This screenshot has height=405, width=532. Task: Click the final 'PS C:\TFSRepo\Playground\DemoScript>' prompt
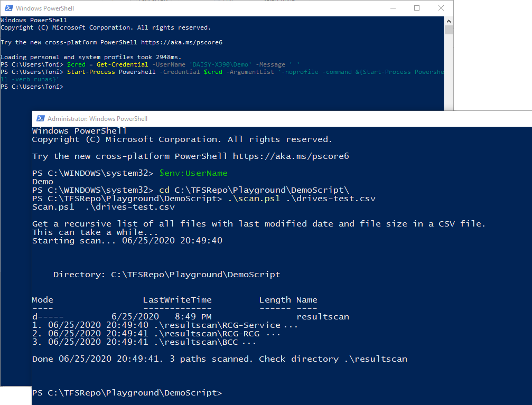127,393
